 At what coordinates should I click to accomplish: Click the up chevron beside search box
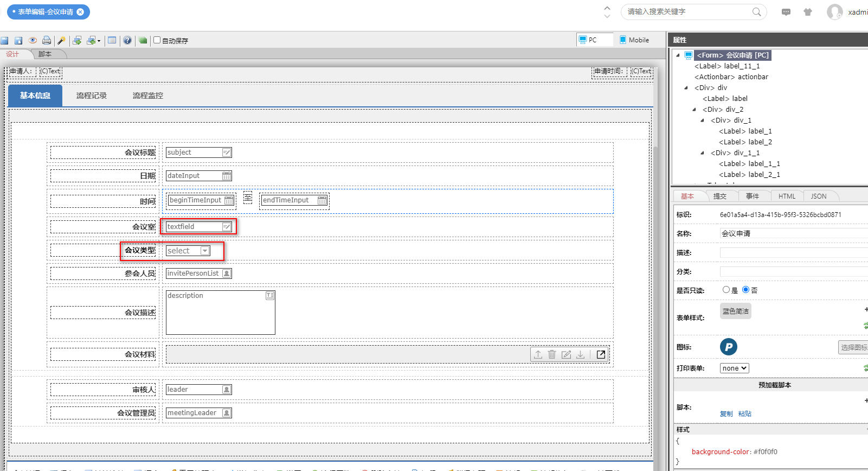pos(607,8)
